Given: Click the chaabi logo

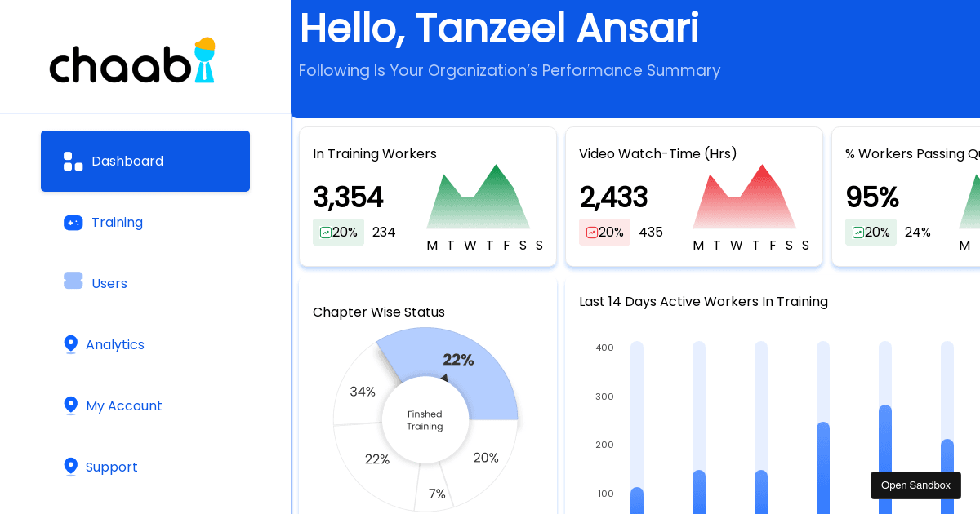Looking at the screenshot, I should coord(132,60).
